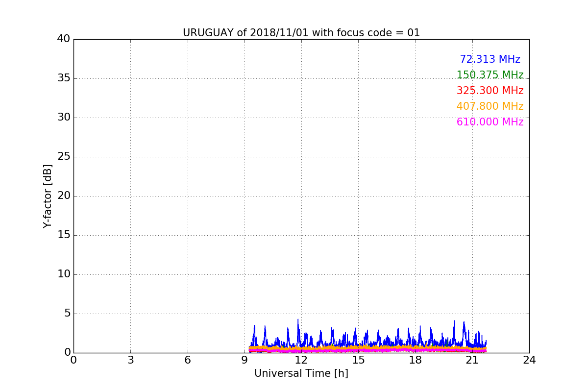Click y-axis tick label 25
Viewport: 588px width, 392px height.
64,156
